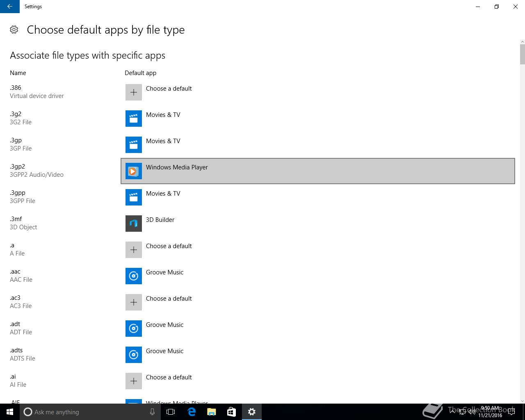
Task: Click 'Movies & TV' label for .3gp
Action: click(163, 141)
